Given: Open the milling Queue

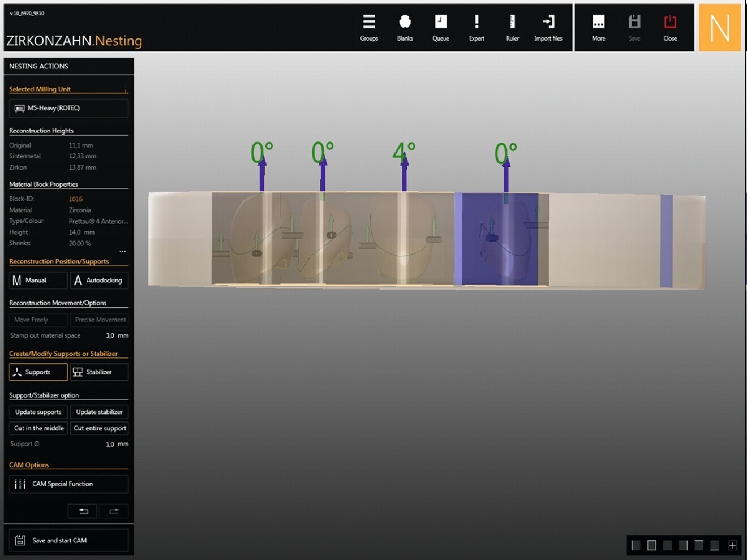Looking at the screenshot, I should tap(440, 28).
